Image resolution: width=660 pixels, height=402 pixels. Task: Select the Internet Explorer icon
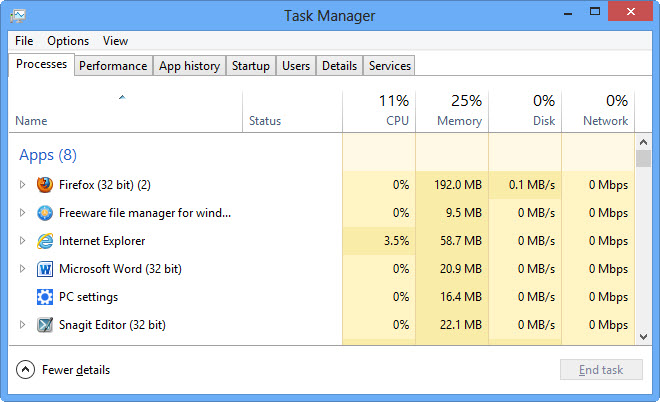point(45,241)
